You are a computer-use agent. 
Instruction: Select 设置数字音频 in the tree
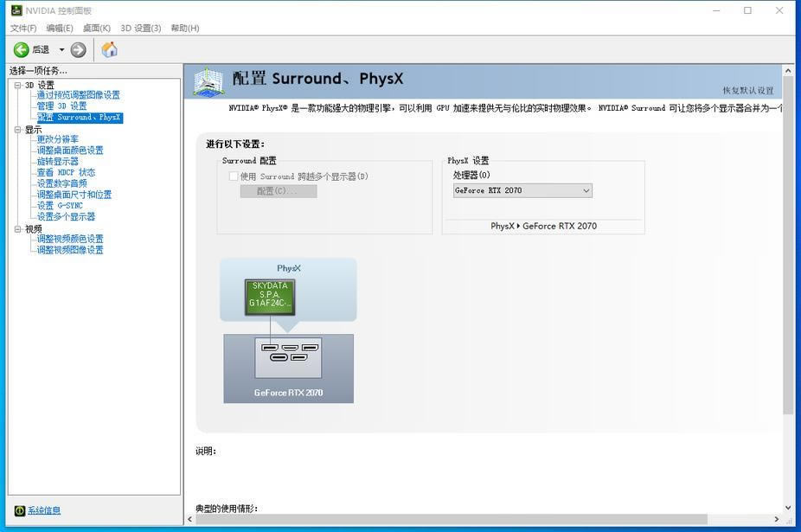point(61,183)
